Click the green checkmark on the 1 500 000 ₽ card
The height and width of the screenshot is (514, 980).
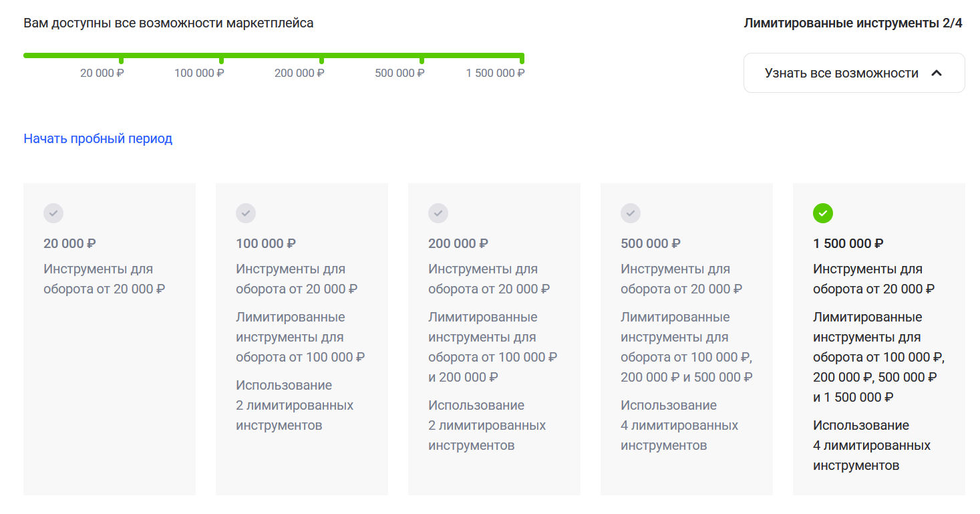(x=823, y=213)
